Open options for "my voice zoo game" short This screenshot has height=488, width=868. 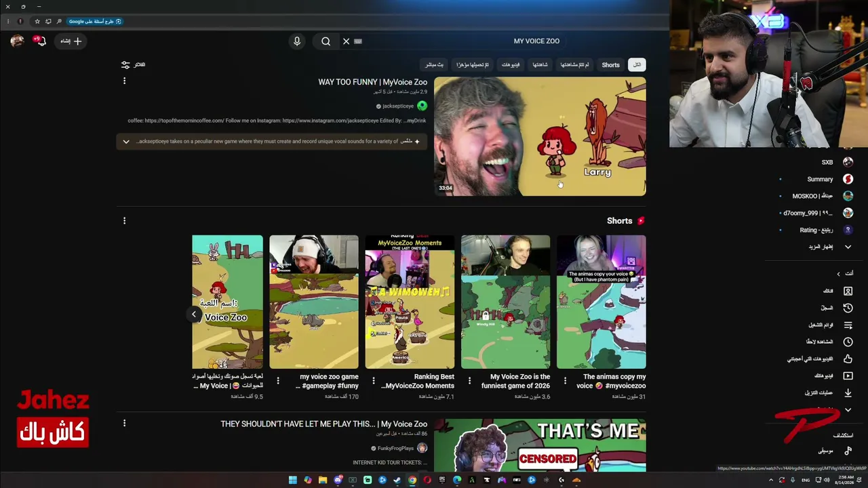point(277,381)
